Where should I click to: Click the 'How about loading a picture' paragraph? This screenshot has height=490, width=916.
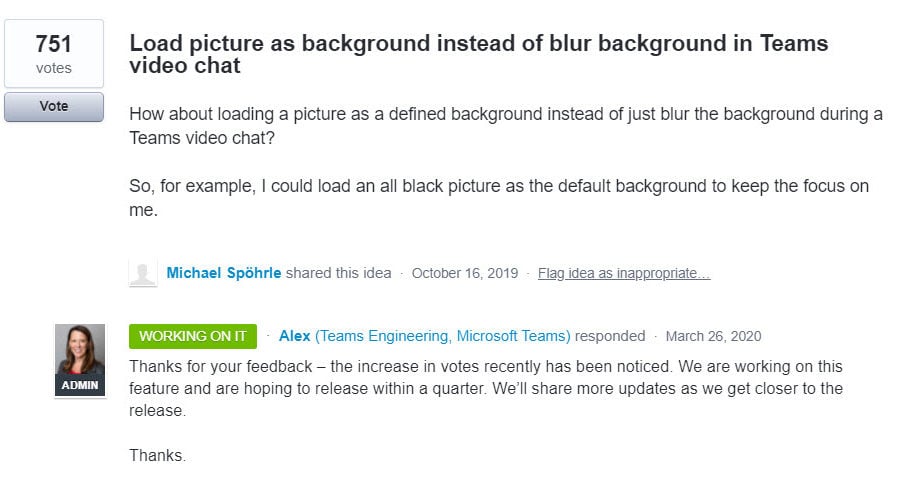(x=505, y=126)
